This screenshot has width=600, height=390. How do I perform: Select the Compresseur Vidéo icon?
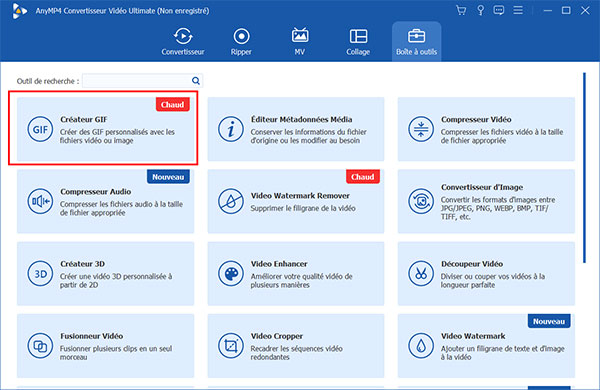[x=421, y=129]
